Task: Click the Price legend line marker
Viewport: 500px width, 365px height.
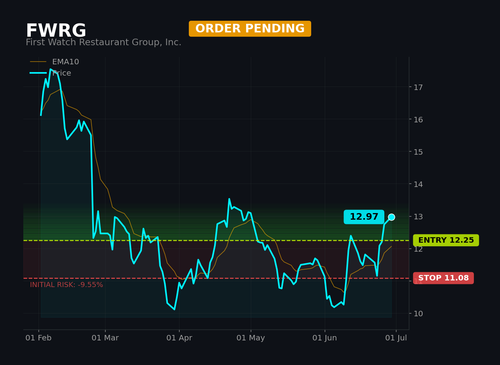Action: [x=38, y=73]
